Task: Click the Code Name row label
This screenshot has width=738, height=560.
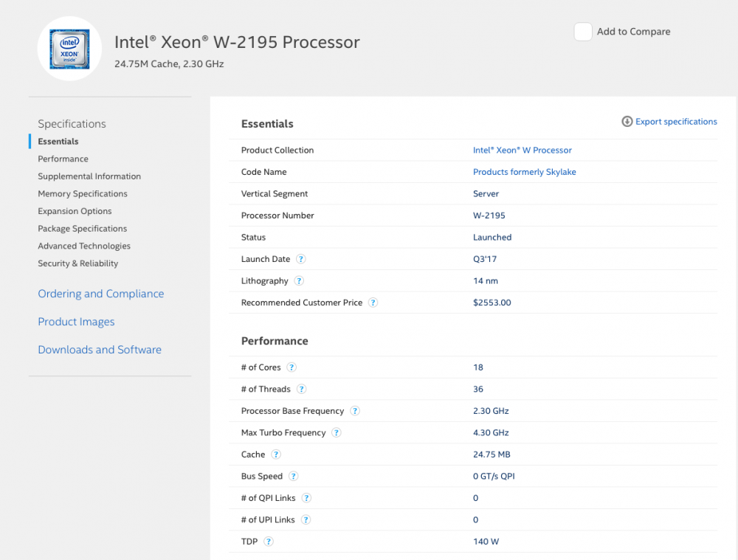Action: (263, 172)
